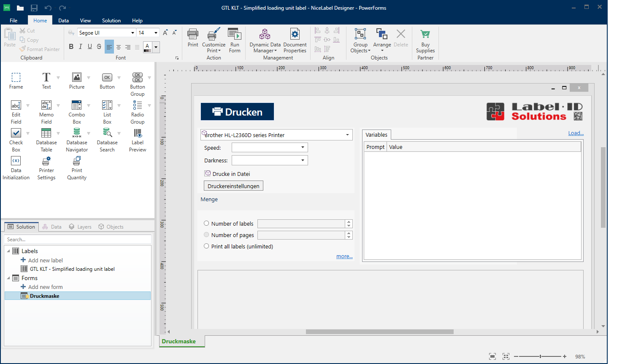Toggle italic formatting
Image resolution: width=633 pixels, height=364 pixels.
coord(80,47)
